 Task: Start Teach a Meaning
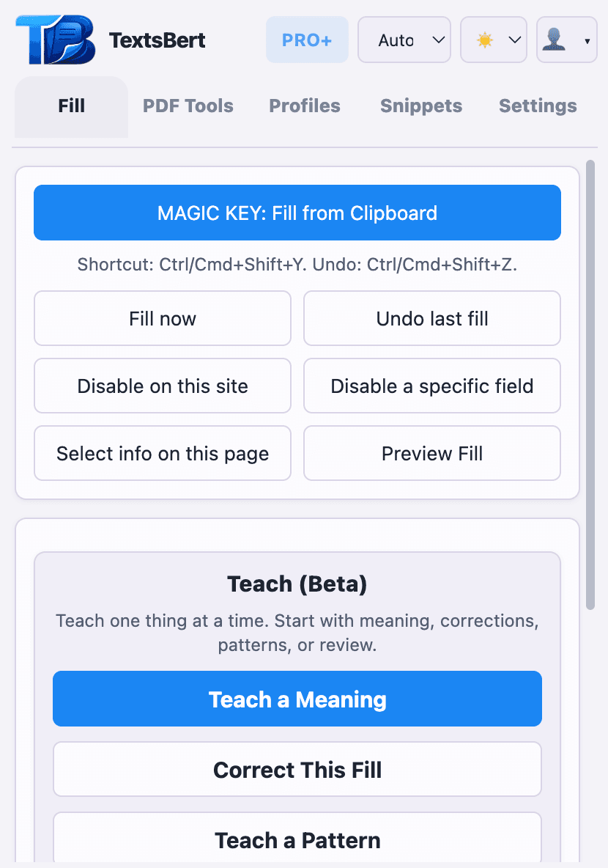click(x=297, y=699)
